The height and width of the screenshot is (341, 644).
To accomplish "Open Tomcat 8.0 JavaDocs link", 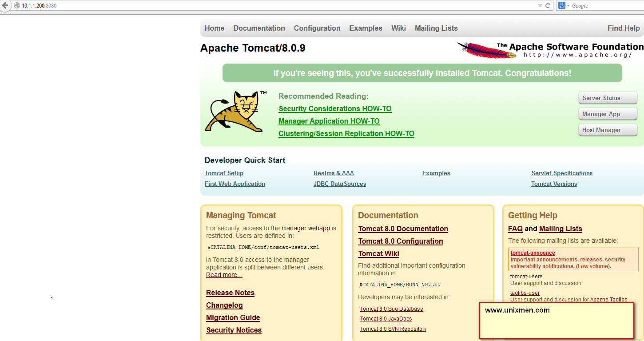I will 386,319.
